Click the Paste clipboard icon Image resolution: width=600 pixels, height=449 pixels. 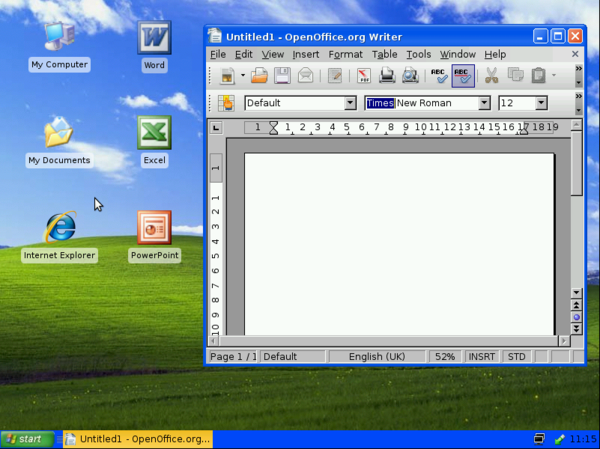(x=539, y=75)
